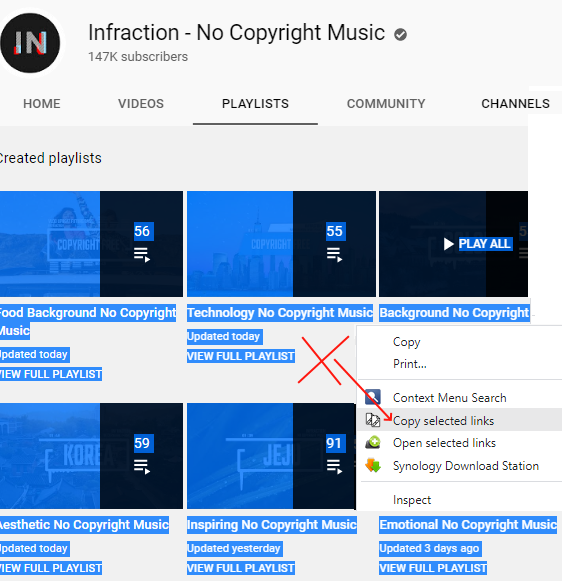Click Updated today under Food Background playlist

pos(34,355)
